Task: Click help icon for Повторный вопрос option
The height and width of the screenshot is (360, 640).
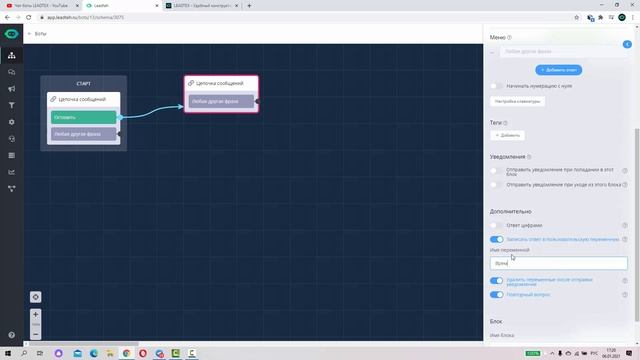Action: (625, 295)
